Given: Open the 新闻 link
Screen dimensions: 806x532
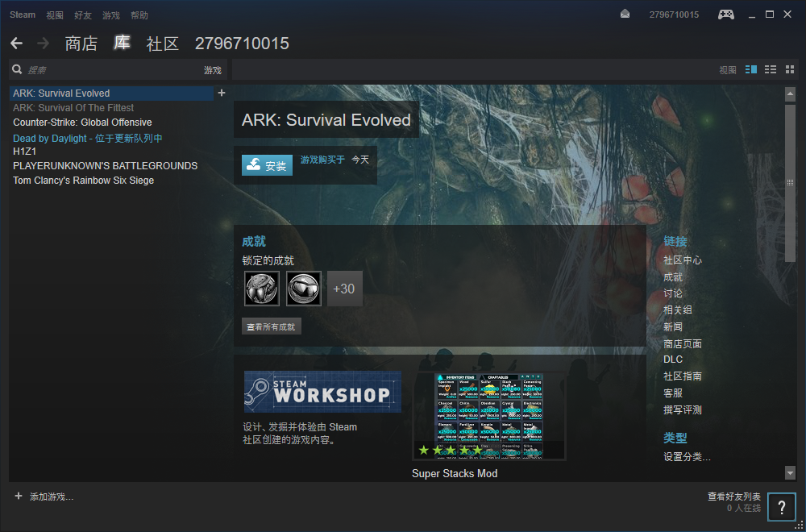Looking at the screenshot, I should point(673,326).
